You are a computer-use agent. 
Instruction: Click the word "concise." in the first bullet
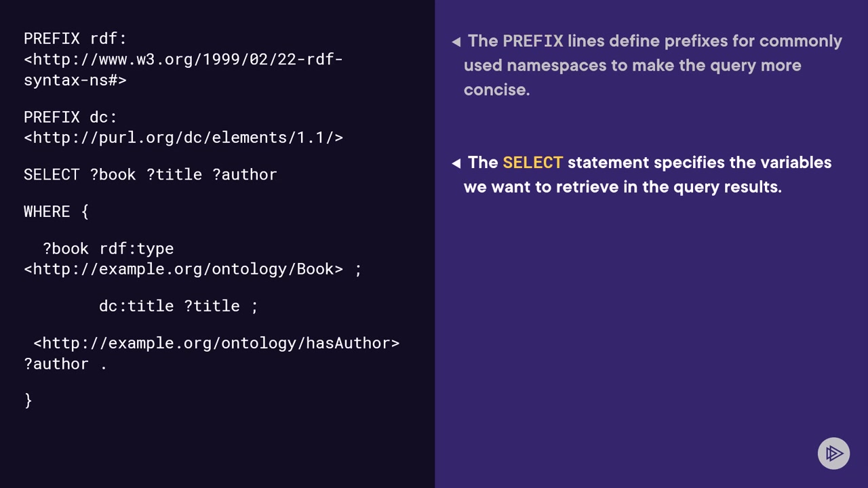[496, 89]
